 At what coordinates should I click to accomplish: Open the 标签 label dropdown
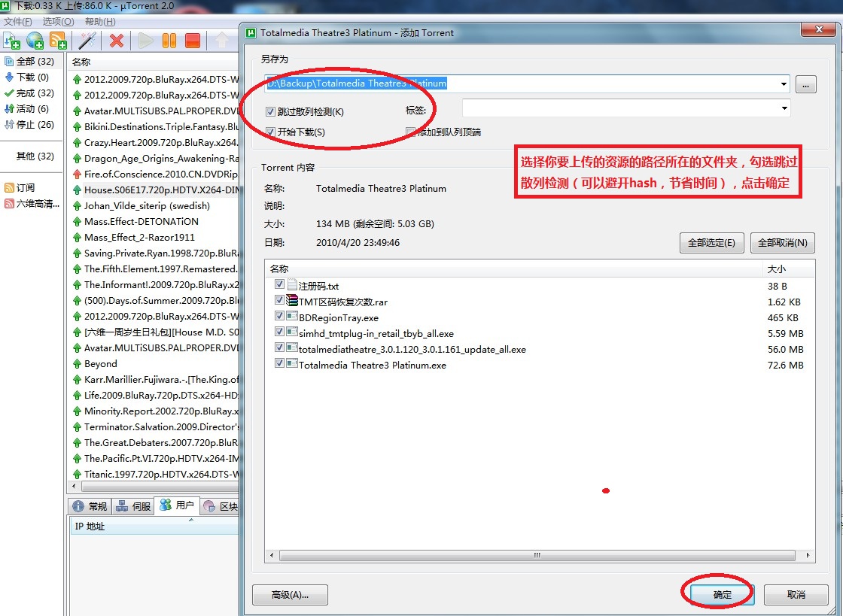coord(784,108)
